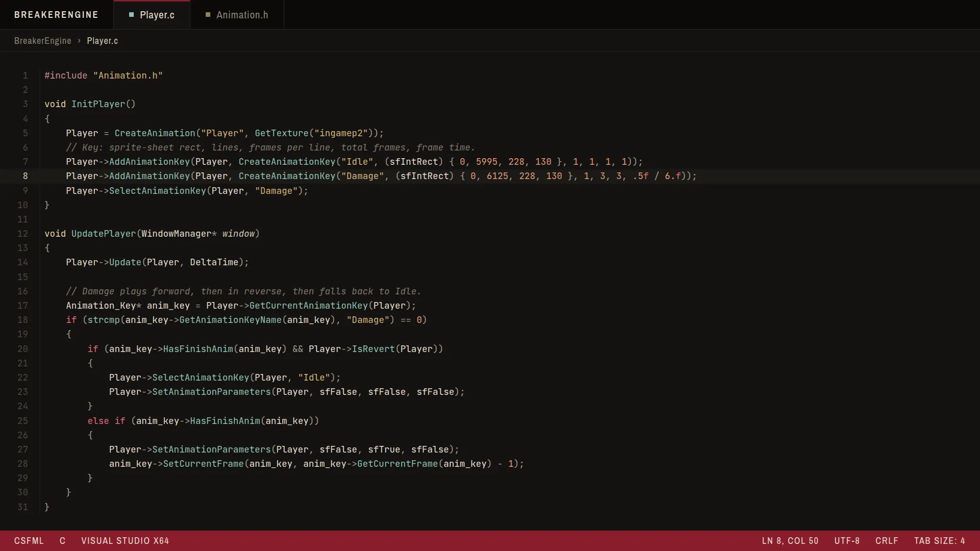Click line number 31 in the gutter
The image size is (980, 551).
click(x=22, y=507)
